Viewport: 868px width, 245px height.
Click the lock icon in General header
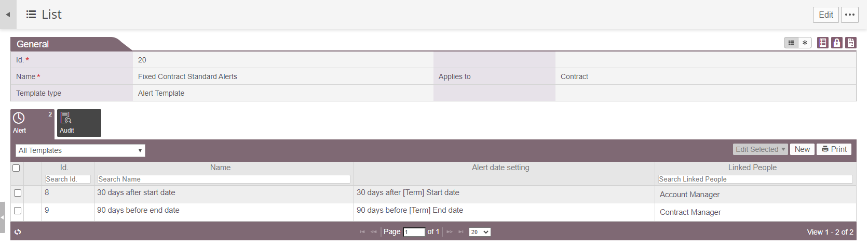(837, 43)
